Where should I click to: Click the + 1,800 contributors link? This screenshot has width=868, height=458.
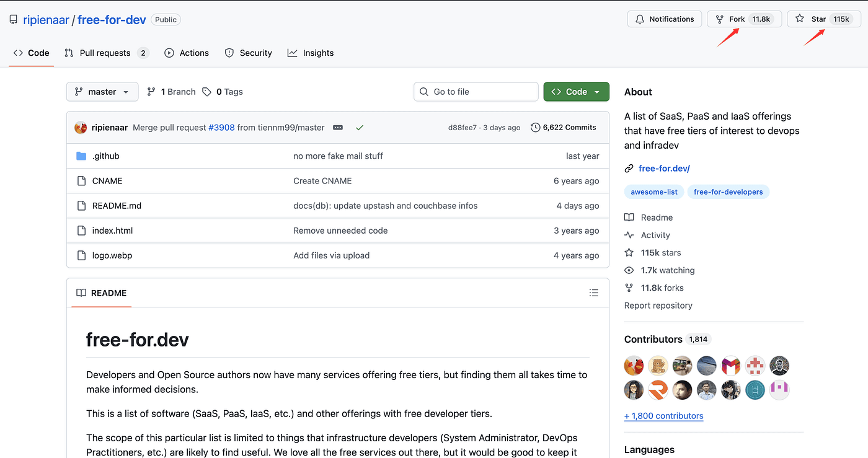663,416
